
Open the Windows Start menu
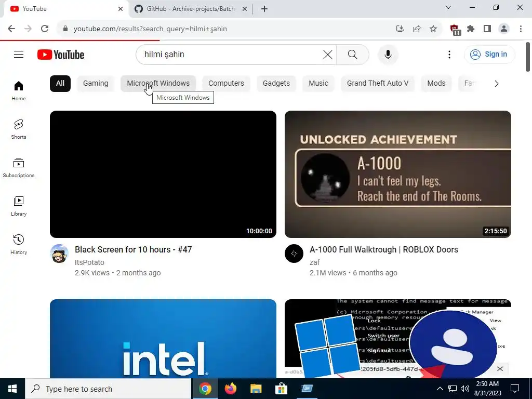pyautogui.click(x=12, y=389)
